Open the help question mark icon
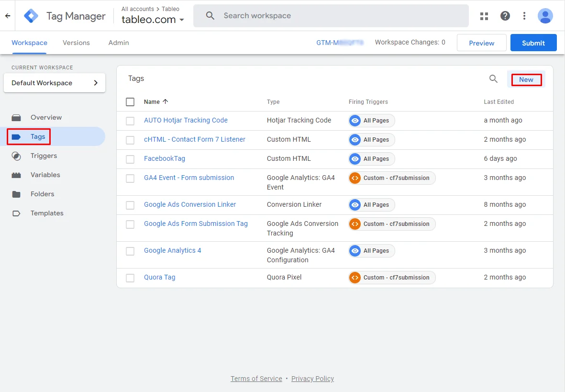The height and width of the screenshot is (392, 565). coord(505,16)
